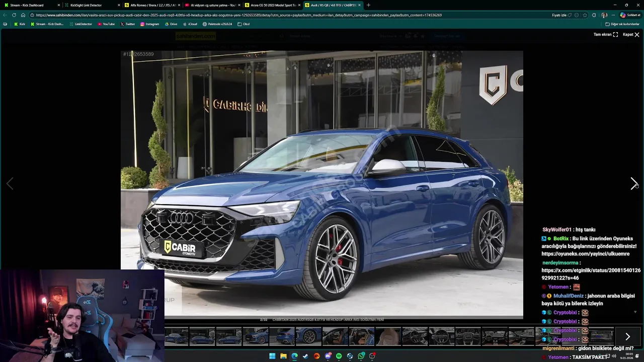644x362 pixels.
Task: Expand the Okul bookmarks folder
Action: point(244,24)
